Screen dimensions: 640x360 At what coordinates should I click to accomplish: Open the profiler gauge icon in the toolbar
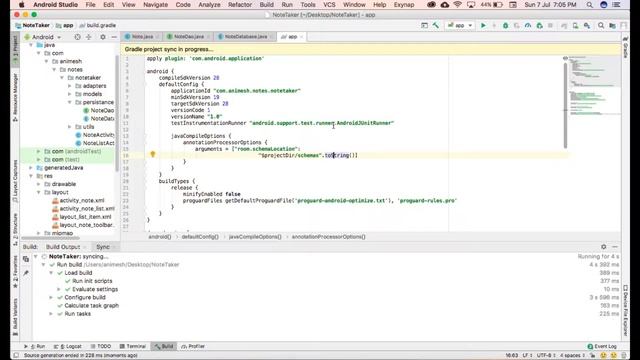click(x=528, y=25)
